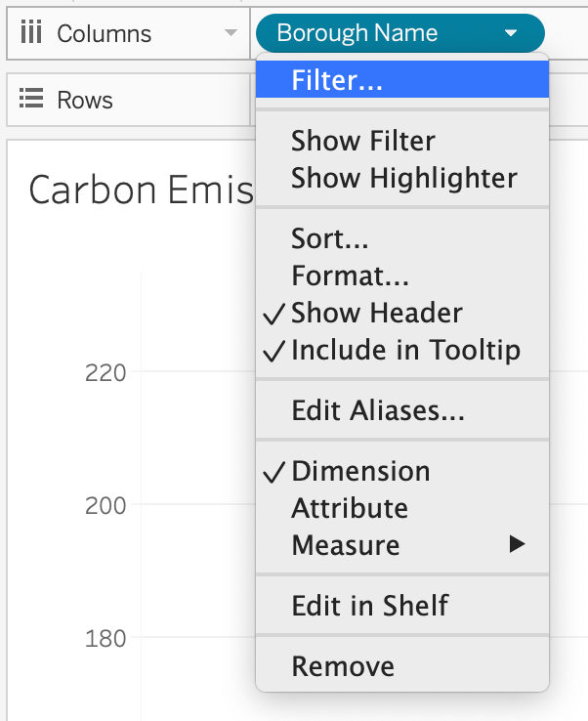Image resolution: width=588 pixels, height=721 pixels.
Task: Click the Rows shelf icon
Action: [x=31, y=100]
